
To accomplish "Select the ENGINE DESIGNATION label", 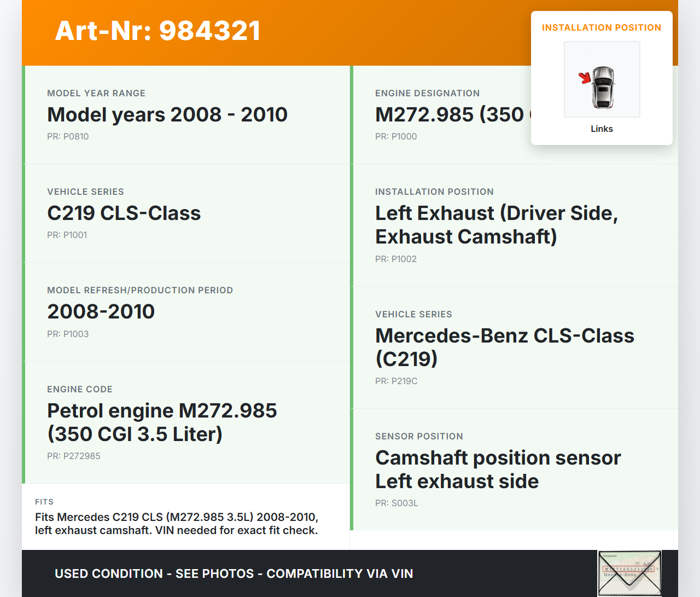I will (428, 93).
